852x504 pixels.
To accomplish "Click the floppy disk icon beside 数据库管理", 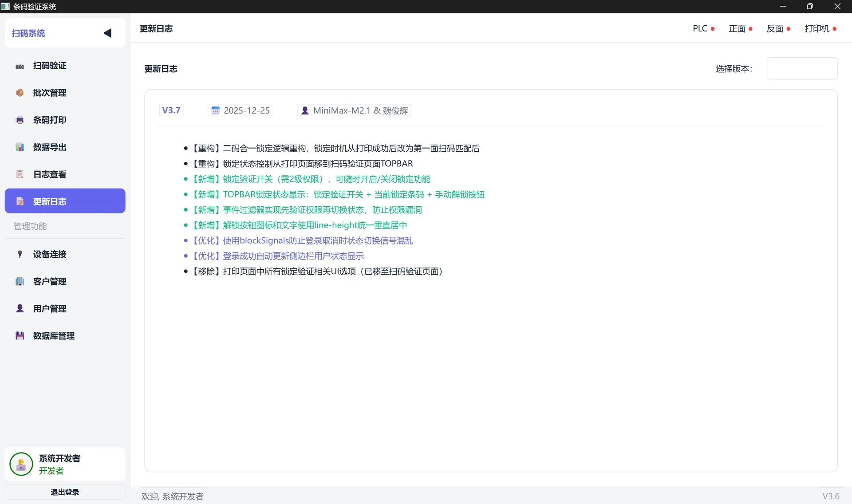I will [x=20, y=336].
